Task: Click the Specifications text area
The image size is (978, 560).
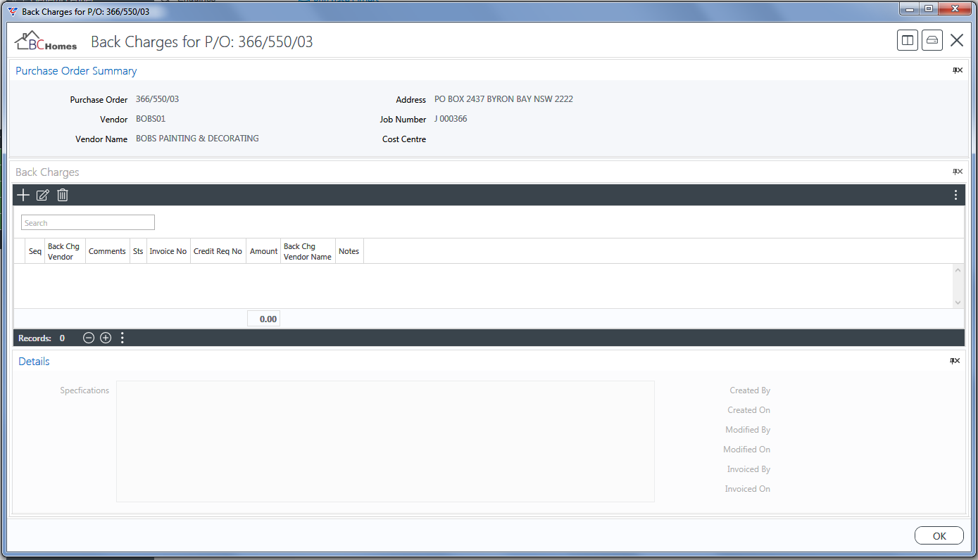Action: coord(385,441)
